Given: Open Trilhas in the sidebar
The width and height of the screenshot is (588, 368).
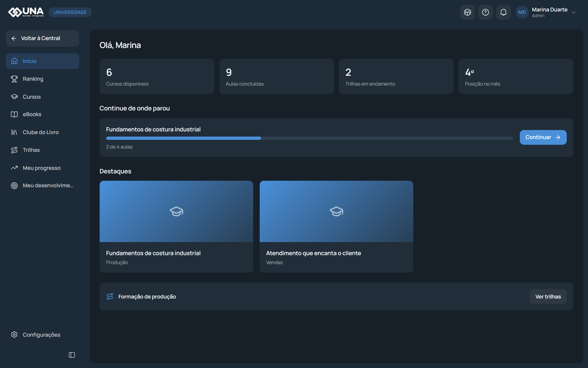Looking at the screenshot, I should [x=42, y=150].
